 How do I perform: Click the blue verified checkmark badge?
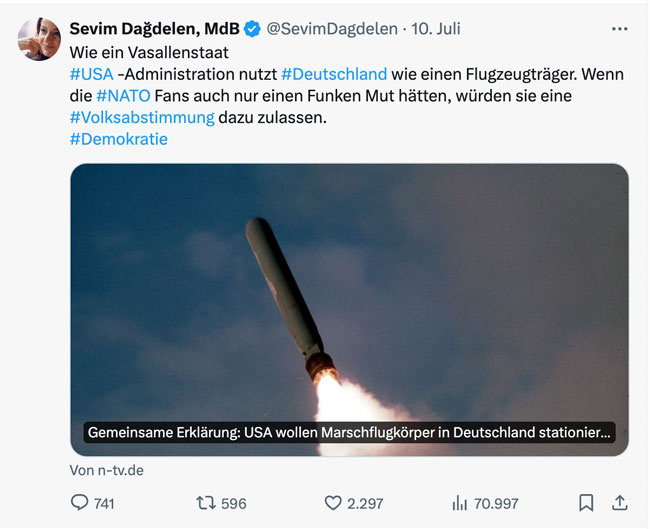(251, 29)
